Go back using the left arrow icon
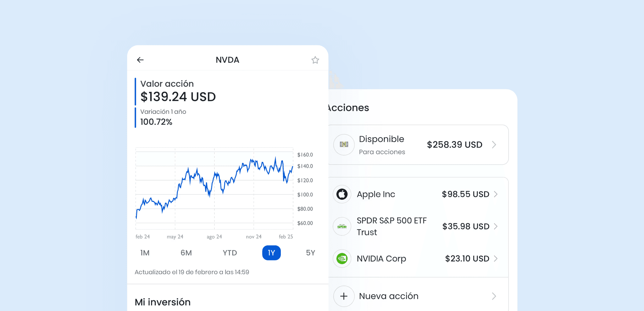644x311 pixels. (140, 60)
